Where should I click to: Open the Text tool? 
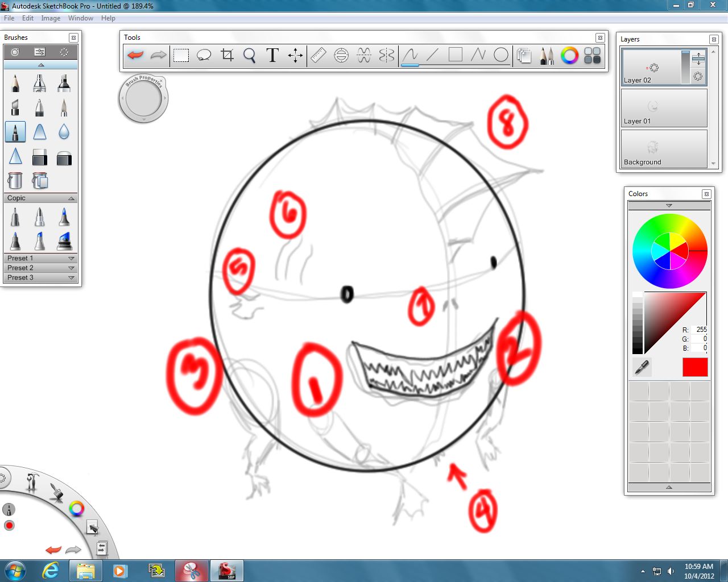[272, 55]
